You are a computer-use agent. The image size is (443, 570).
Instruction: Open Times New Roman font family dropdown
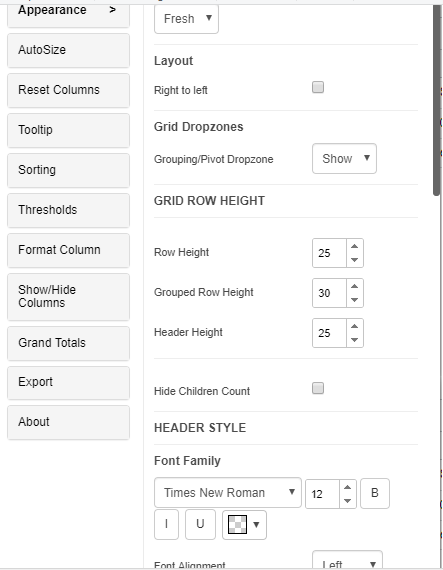(228, 493)
